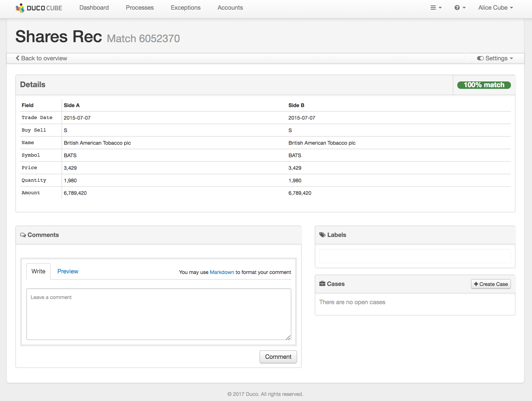
Task: Click the green 100% match badge
Action: pos(484,85)
